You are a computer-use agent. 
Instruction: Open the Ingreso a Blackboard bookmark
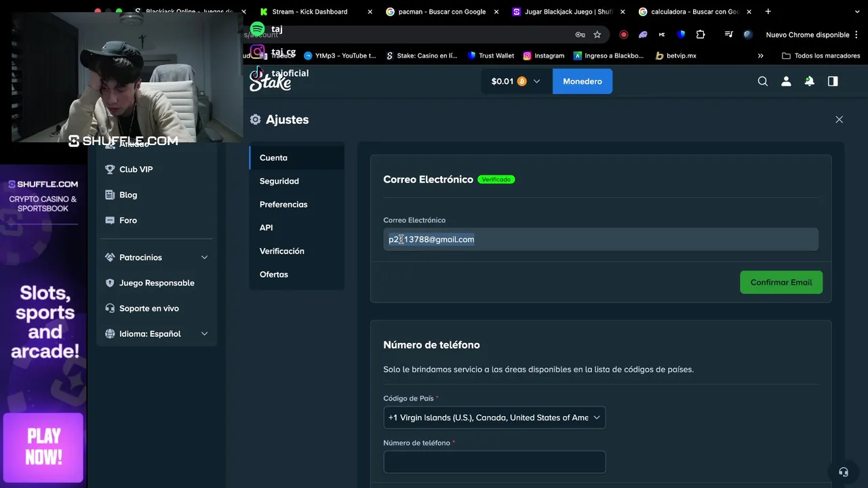609,56
